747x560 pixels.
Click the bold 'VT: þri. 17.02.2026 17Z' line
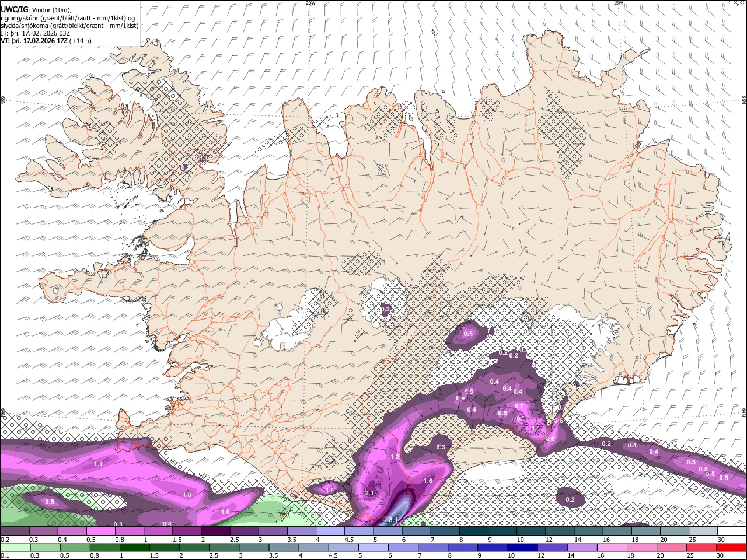tap(34, 41)
